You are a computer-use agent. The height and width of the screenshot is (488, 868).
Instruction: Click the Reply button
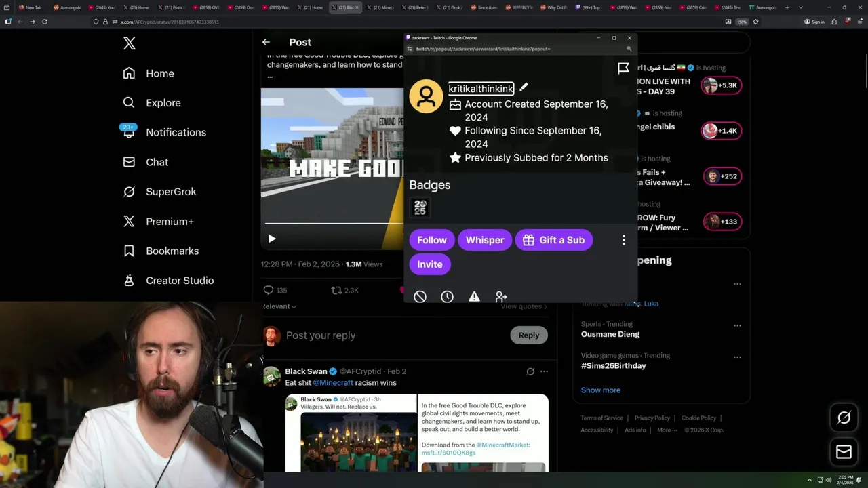[529, 335]
